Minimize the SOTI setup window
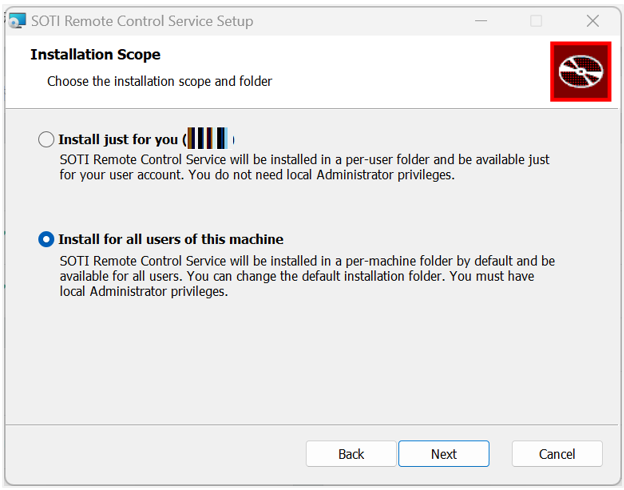624x490 pixels. click(x=481, y=21)
